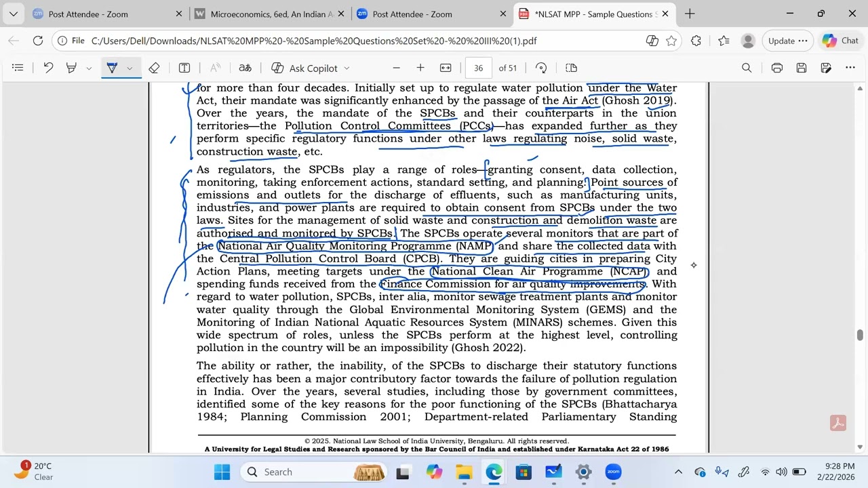Open the Favorites list
Screen dimensions: 868x488
tap(724, 41)
